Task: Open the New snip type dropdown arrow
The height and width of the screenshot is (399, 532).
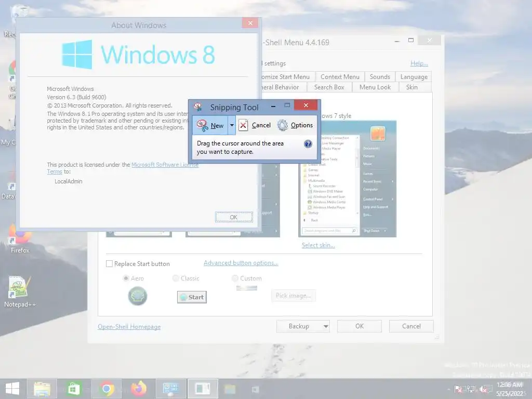Action: [232, 126]
